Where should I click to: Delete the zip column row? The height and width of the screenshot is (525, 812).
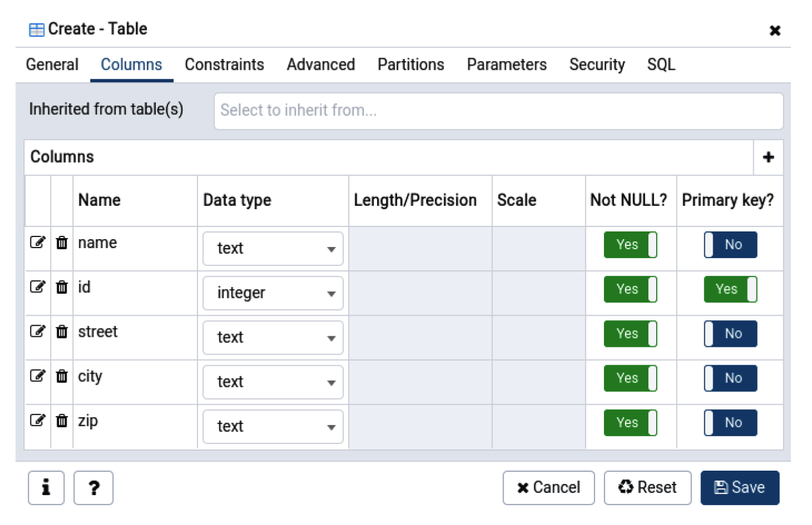[62, 420]
